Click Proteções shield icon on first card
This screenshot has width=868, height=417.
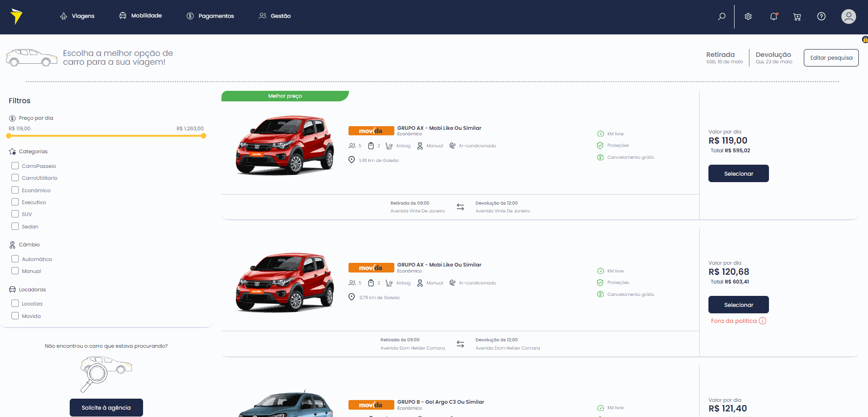[600, 145]
